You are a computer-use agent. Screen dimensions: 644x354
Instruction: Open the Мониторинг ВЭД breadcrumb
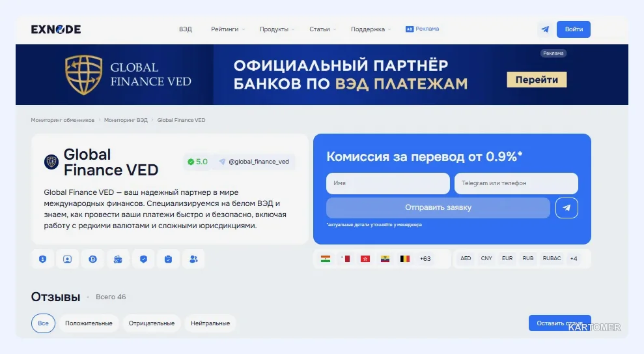coord(126,120)
